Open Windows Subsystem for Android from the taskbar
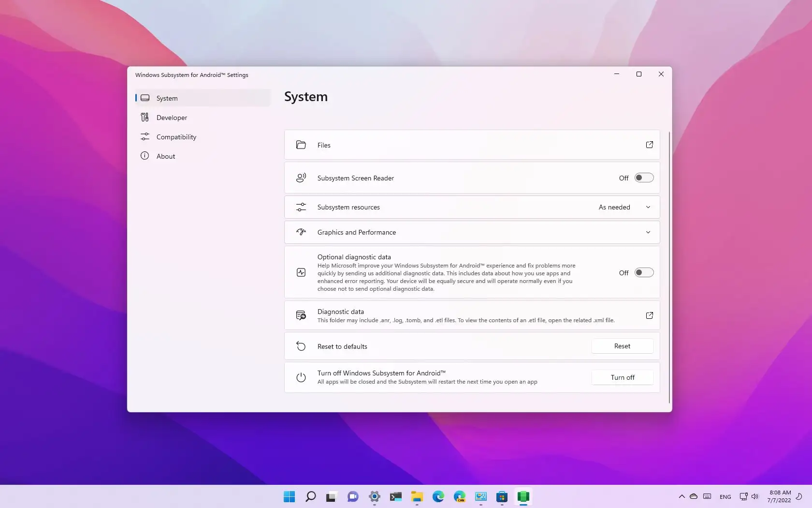Screen dimensions: 812x508 [x=523, y=497]
